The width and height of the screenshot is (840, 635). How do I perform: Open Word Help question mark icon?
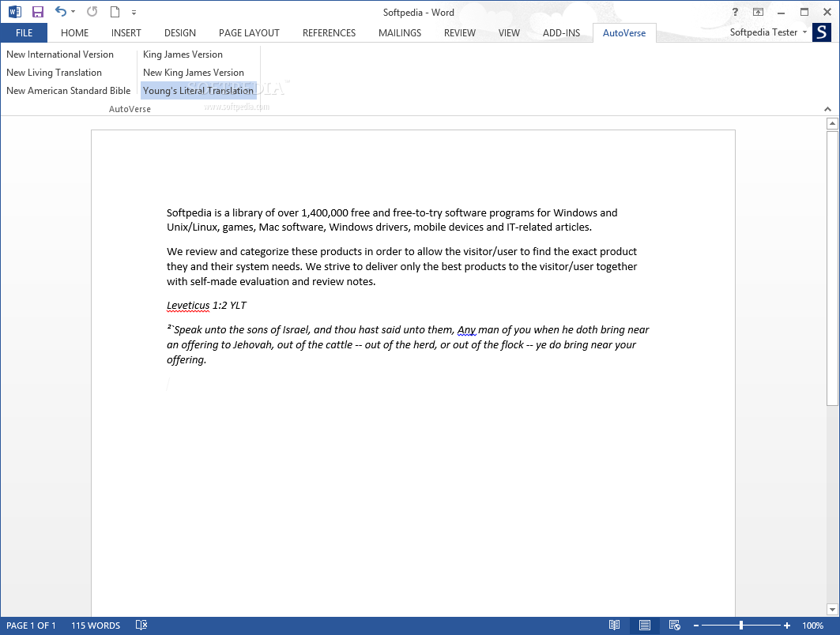tap(735, 12)
